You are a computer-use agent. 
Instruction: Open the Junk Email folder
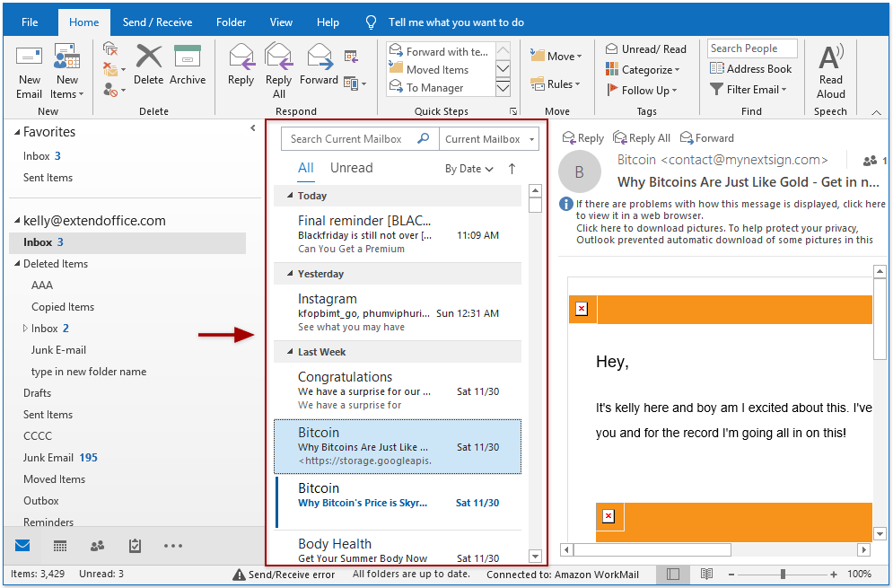(x=49, y=458)
